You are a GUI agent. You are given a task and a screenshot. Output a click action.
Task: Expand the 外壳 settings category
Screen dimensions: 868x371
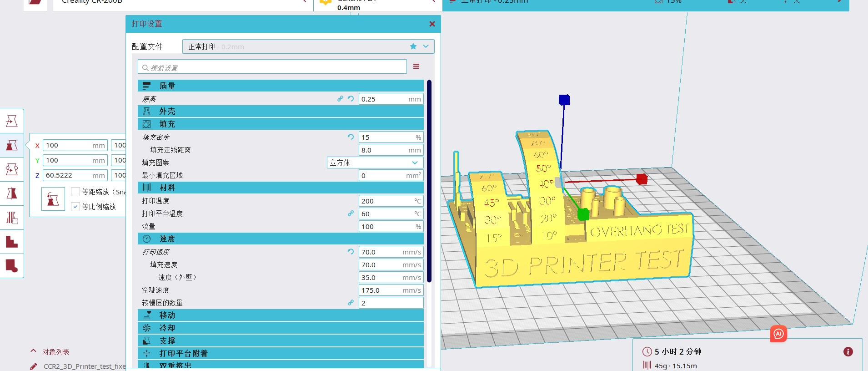point(281,111)
